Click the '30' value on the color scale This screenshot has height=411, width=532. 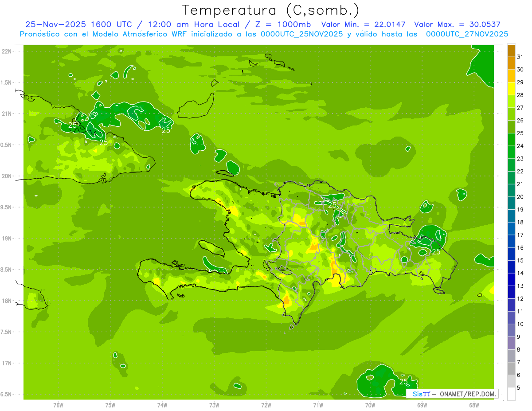click(x=520, y=70)
